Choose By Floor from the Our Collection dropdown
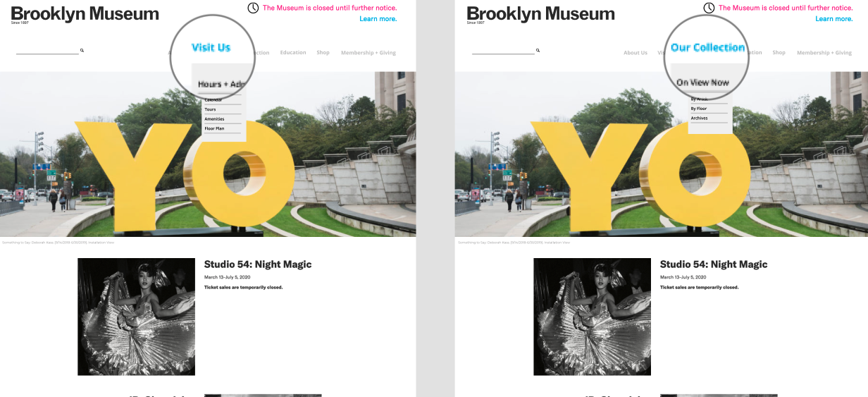This screenshot has width=868, height=397. coord(699,109)
